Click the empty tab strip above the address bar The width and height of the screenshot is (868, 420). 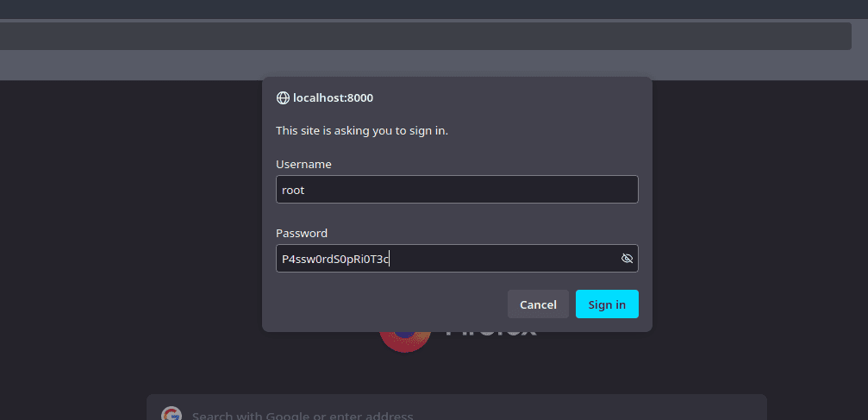click(431, 9)
